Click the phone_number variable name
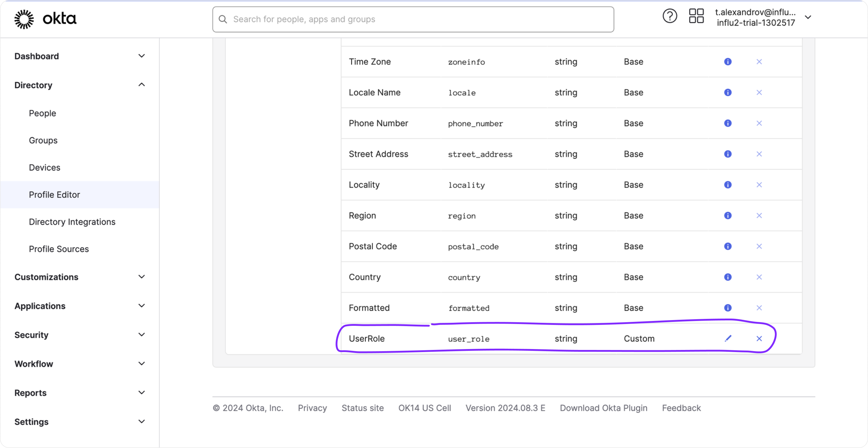868x448 pixels. pyautogui.click(x=476, y=123)
